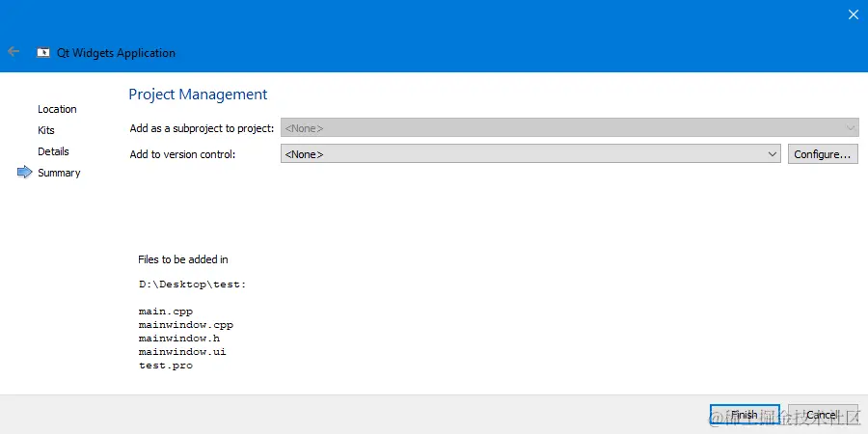Finish the project wizard
868x434 pixels.
[x=745, y=415]
